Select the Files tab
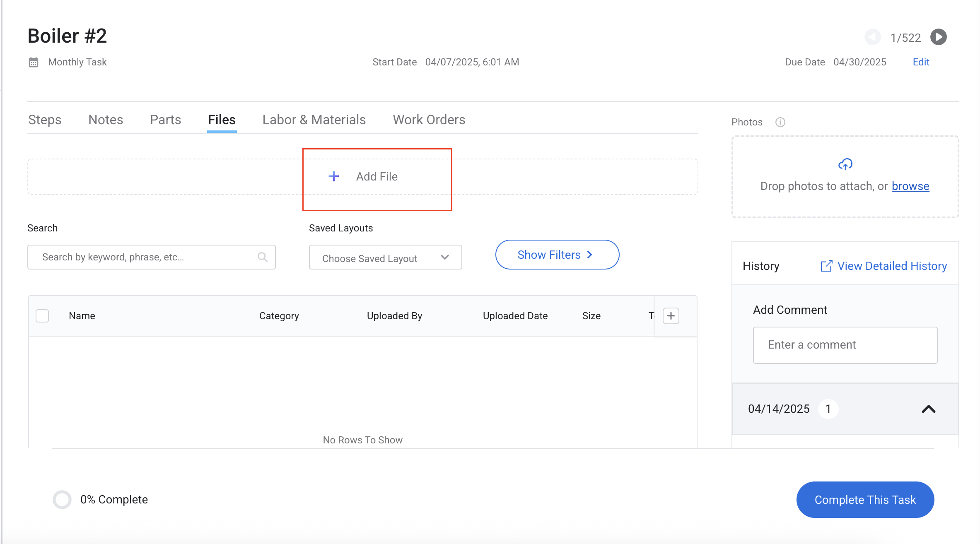This screenshot has height=544, width=980. click(222, 120)
